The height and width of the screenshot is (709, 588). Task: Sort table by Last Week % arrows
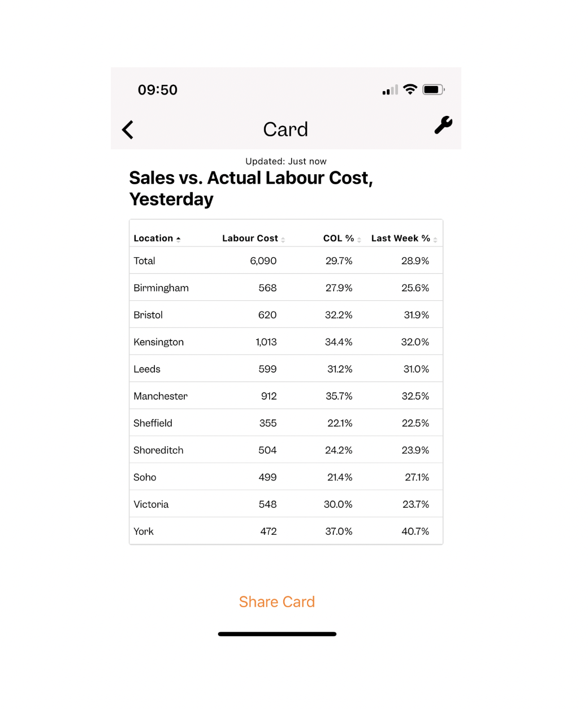coord(435,240)
